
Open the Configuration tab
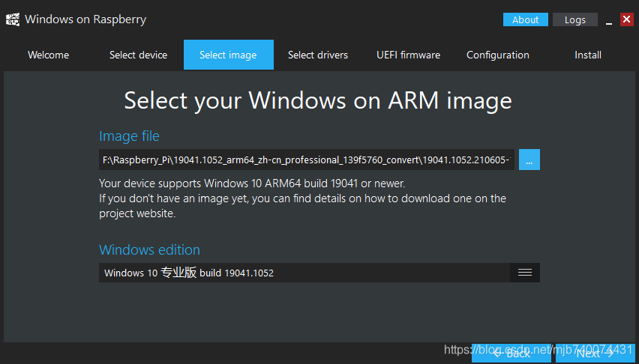click(498, 55)
